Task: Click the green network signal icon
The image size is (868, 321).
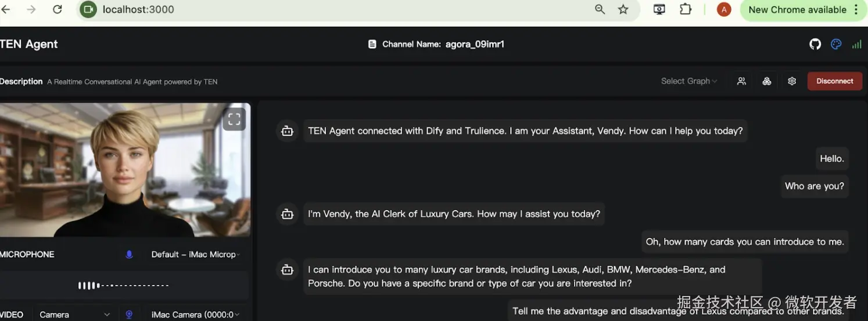Action: click(856, 44)
